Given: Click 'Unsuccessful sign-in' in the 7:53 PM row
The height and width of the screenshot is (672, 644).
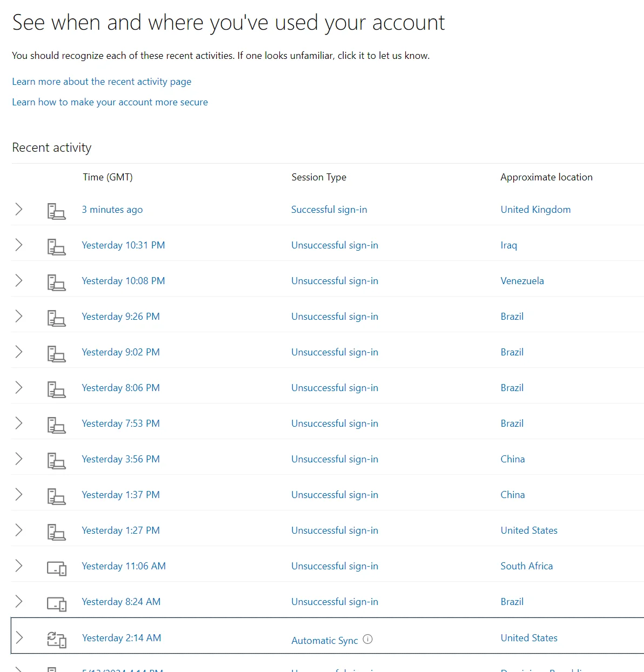Looking at the screenshot, I should coord(334,424).
